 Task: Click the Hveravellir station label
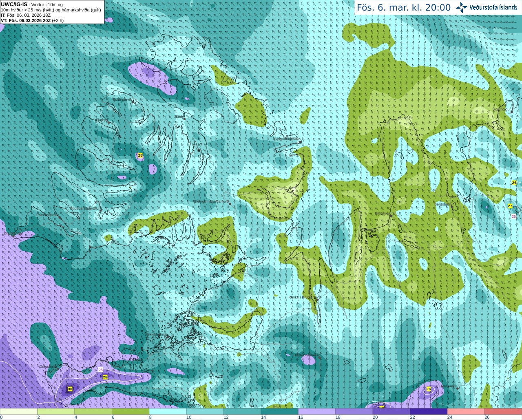pyautogui.click(x=447, y=386)
